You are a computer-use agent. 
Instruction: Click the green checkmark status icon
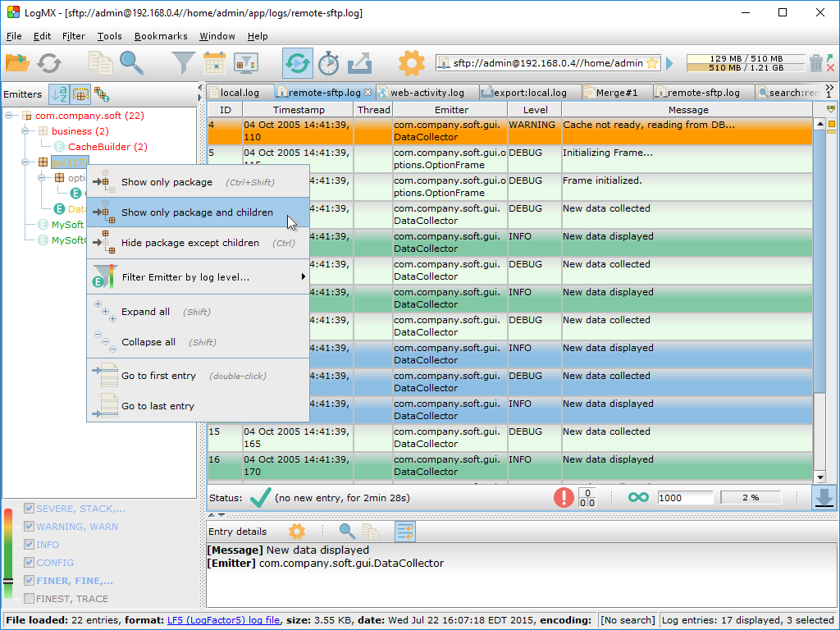click(260, 498)
